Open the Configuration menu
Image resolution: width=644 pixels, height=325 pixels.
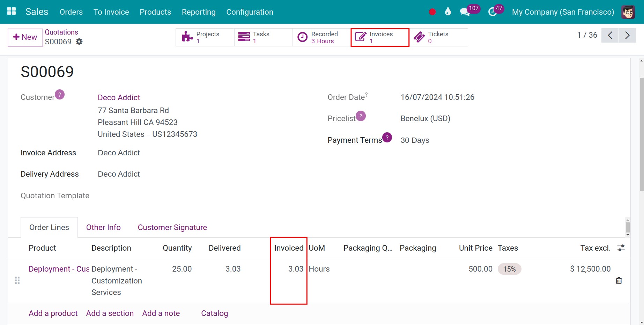(250, 12)
